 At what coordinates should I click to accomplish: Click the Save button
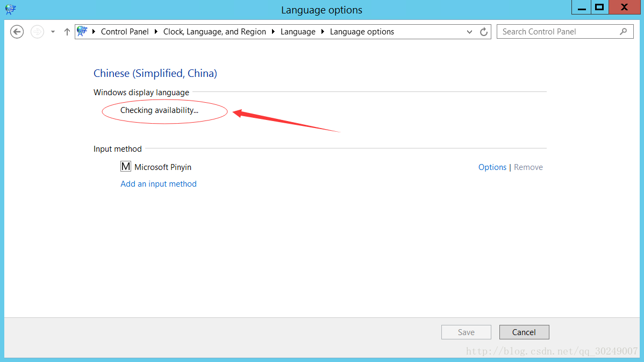[x=466, y=332]
